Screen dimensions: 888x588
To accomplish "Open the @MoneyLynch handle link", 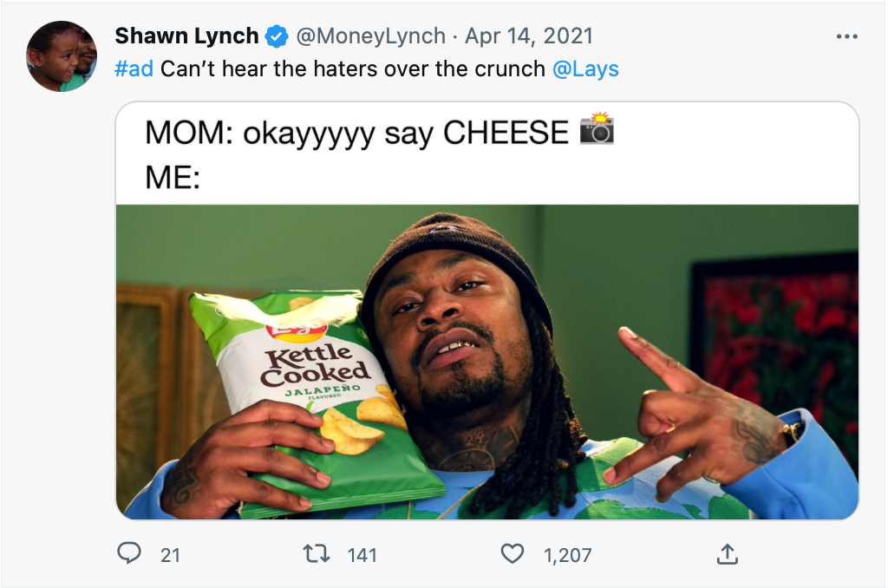I will [x=371, y=36].
